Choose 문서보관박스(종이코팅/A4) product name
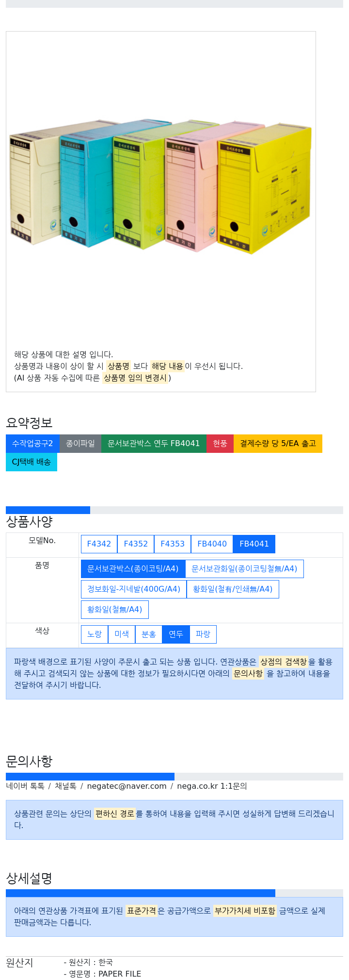 [x=133, y=568]
